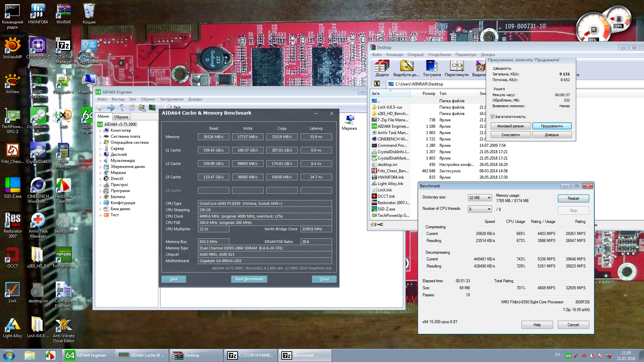Toggle Multithreading (Багатоточність) checkbox
This screenshot has width=644, height=362.
click(493, 117)
